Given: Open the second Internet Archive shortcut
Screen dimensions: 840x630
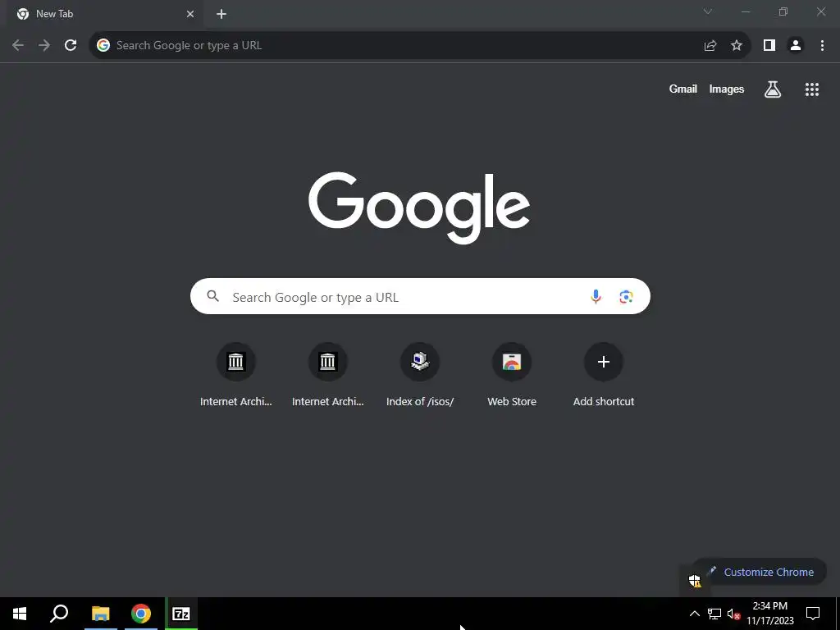Looking at the screenshot, I should click(327, 374).
